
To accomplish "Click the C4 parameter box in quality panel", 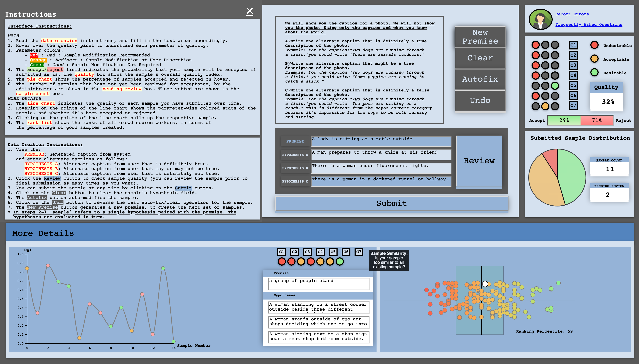I will coord(573,75).
